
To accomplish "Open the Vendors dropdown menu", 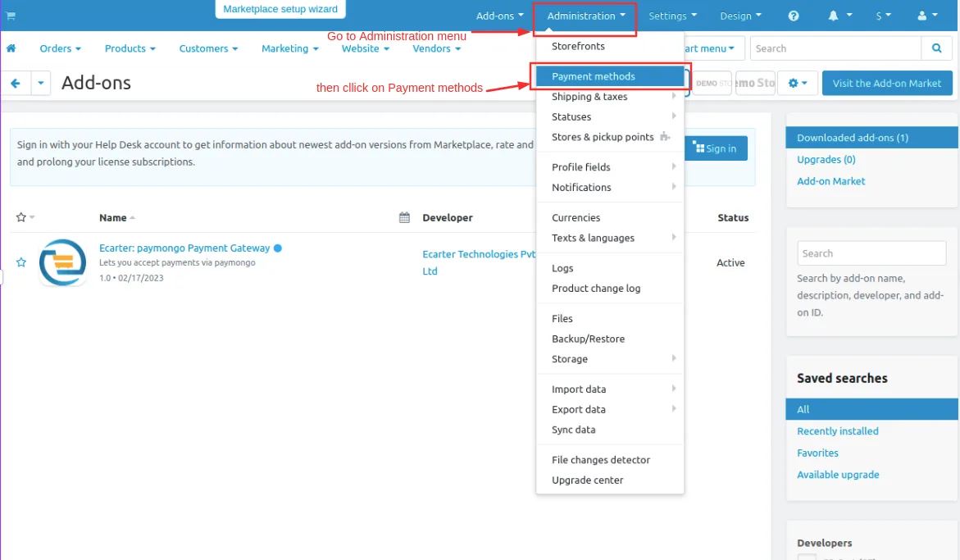I will point(436,48).
